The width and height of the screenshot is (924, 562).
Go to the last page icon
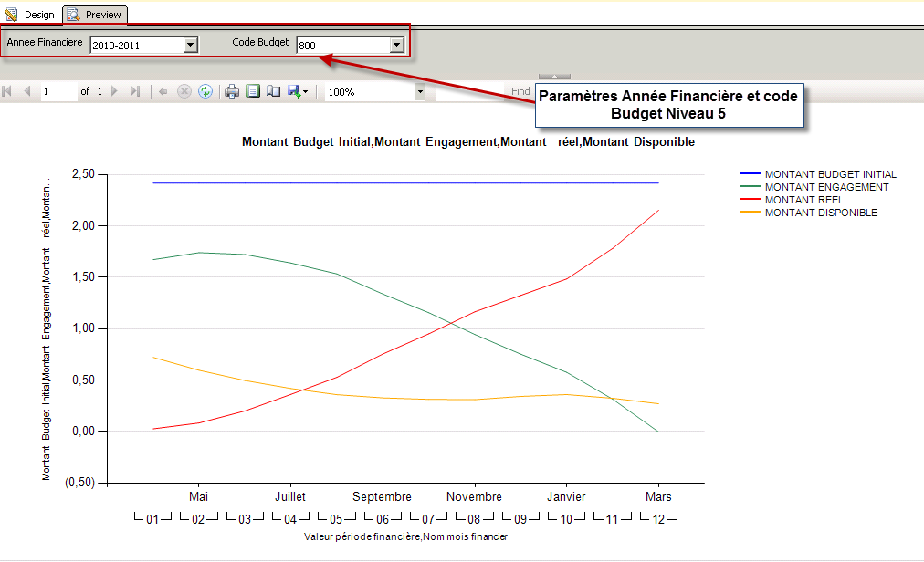pyautogui.click(x=134, y=91)
